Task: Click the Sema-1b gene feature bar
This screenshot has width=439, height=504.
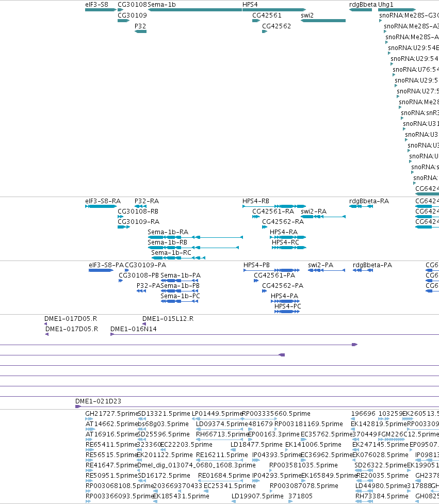Action: 195,10
